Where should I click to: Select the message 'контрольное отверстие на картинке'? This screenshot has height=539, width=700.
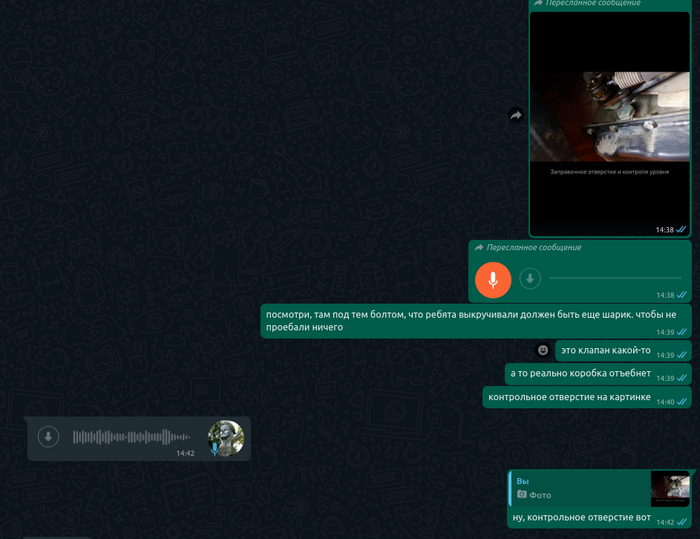pyautogui.click(x=587, y=397)
